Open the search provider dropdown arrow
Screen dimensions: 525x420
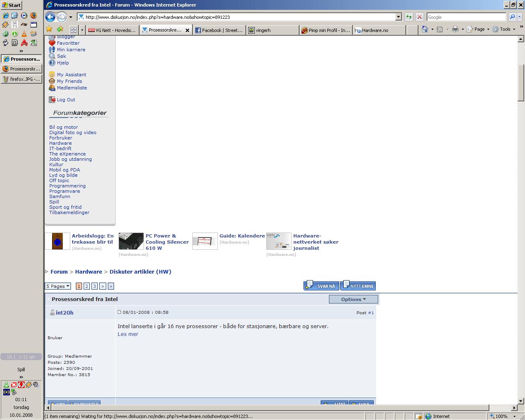click(520, 17)
